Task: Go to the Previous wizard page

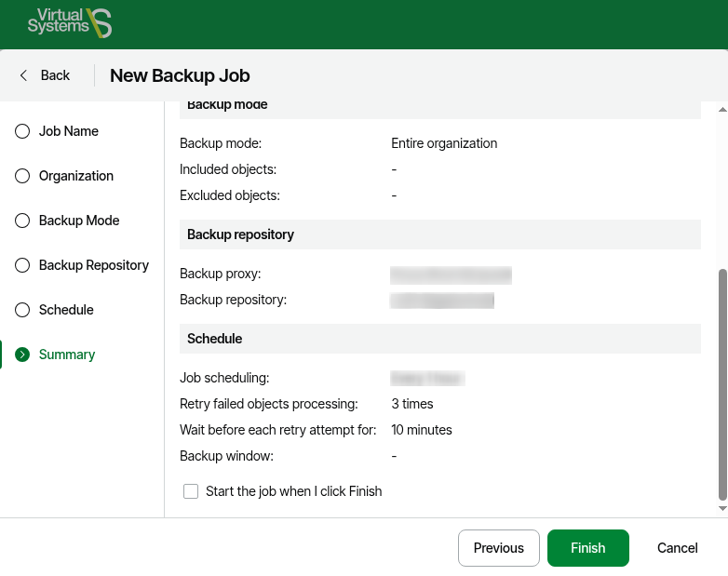Action: (499, 548)
